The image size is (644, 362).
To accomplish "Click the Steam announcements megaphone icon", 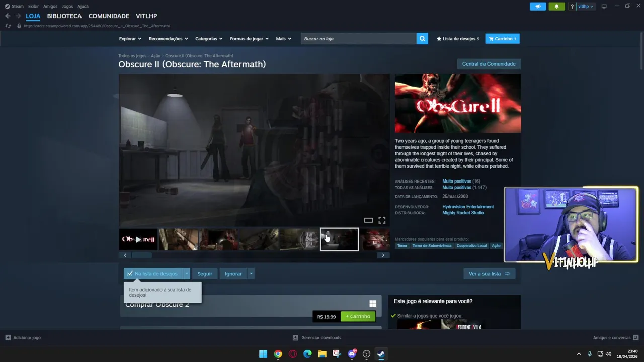I will point(538,6).
